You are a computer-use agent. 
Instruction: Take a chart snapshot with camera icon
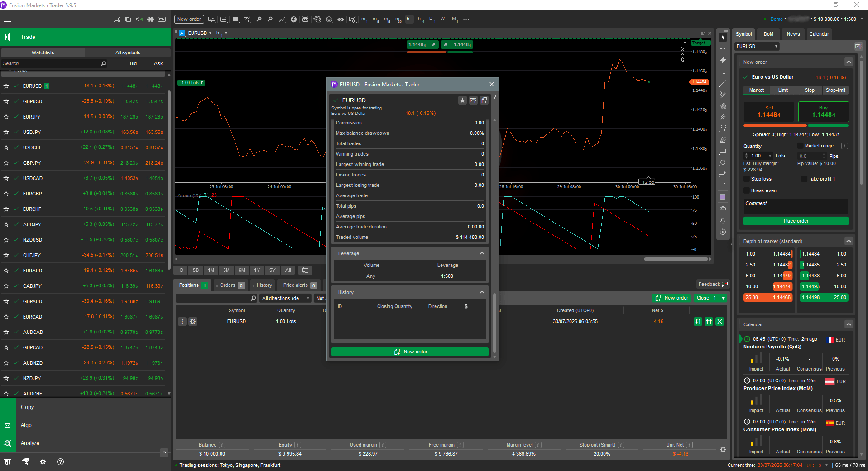click(723, 209)
